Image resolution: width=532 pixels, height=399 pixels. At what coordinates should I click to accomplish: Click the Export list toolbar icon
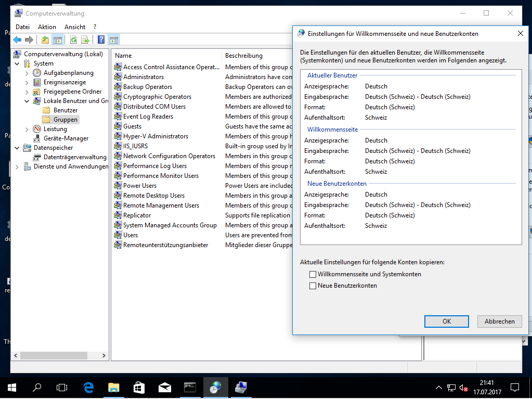point(85,40)
